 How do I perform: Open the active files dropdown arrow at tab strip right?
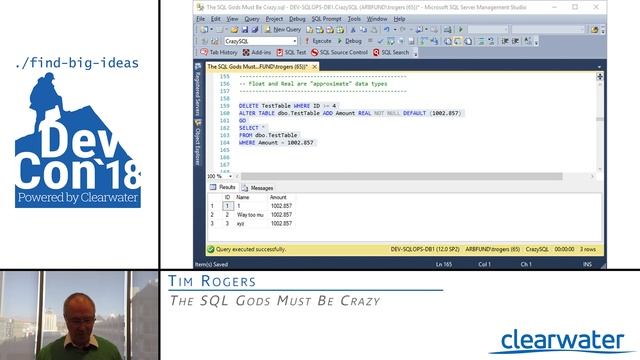[599, 67]
